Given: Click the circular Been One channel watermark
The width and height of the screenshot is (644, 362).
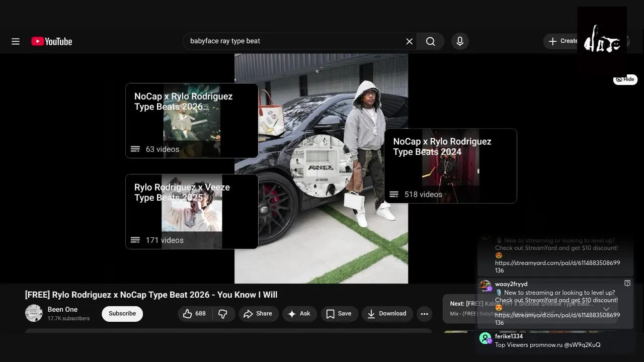Looking at the screenshot, I should (x=321, y=165).
